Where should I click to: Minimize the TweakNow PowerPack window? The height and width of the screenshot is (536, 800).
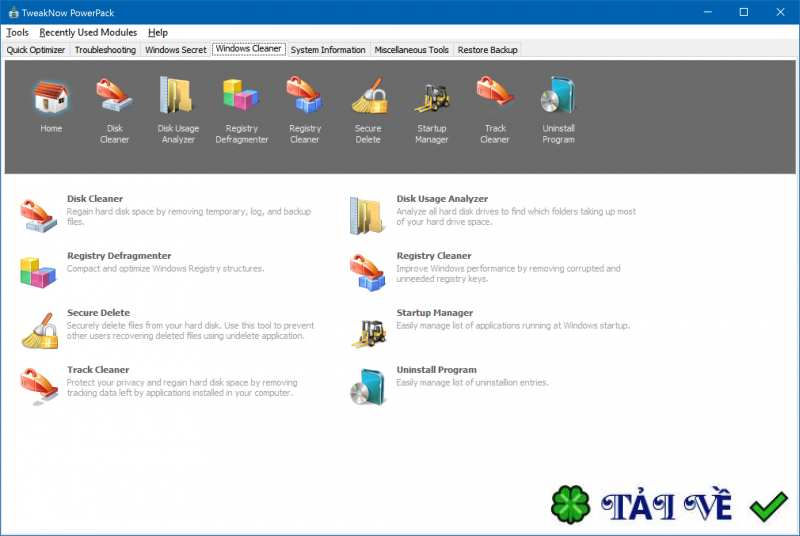pyautogui.click(x=708, y=12)
